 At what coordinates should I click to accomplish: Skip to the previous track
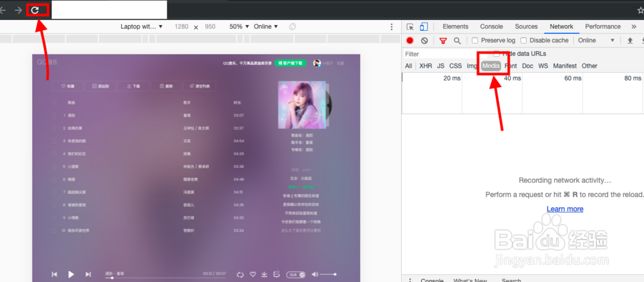[x=54, y=274]
